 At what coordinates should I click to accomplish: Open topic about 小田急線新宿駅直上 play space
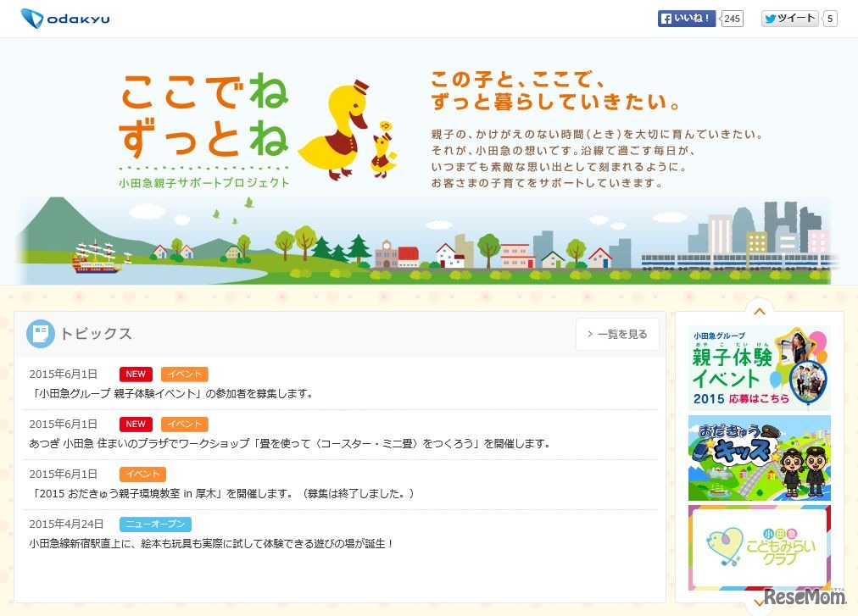[212, 544]
